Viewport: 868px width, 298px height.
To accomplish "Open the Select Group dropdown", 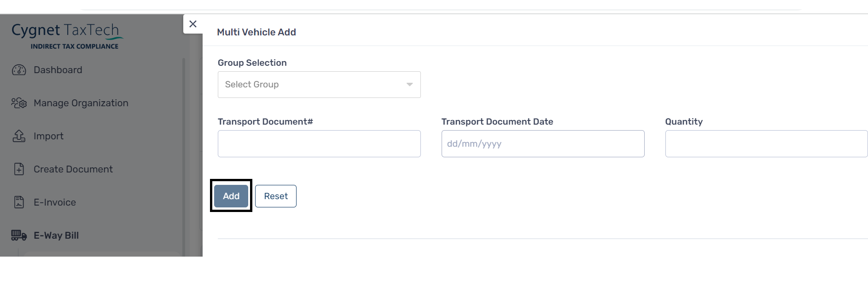I will [319, 85].
